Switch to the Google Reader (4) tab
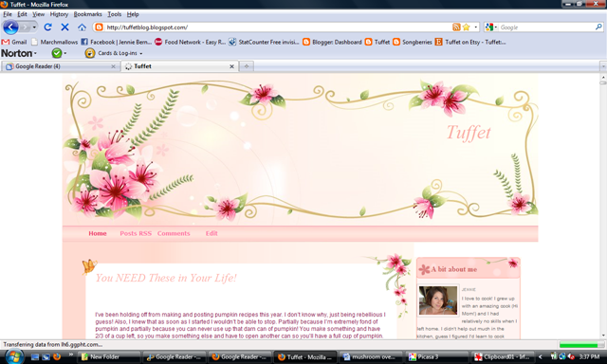 (60, 66)
